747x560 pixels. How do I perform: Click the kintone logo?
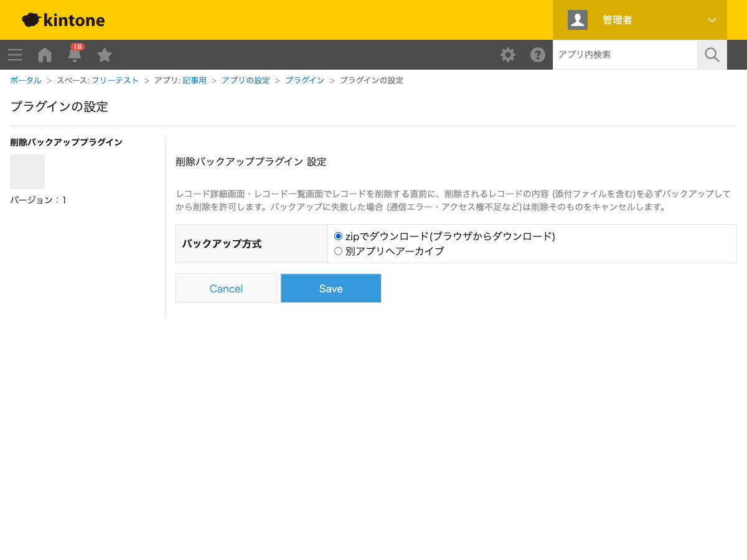pyautogui.click(x=63, y=20)
